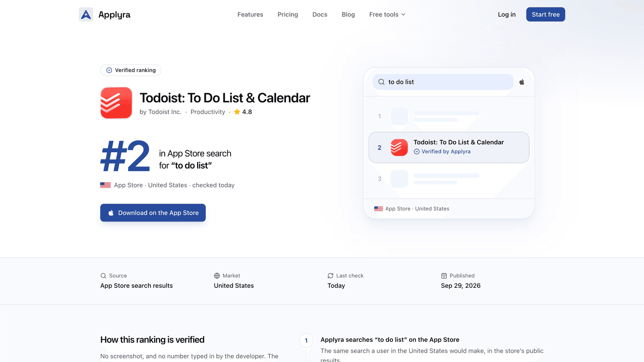
Task: Click the Source magnifier icon
Action: pos(103,276)
